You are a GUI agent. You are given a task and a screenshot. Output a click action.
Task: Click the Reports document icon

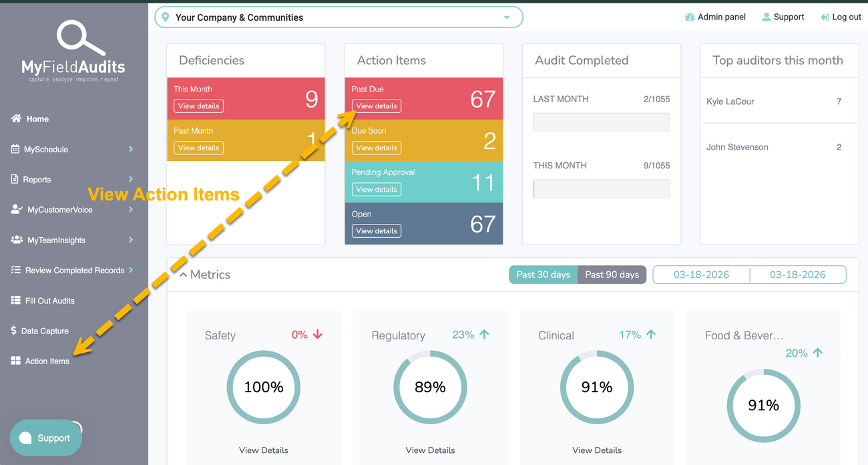[x=15, y=179]
